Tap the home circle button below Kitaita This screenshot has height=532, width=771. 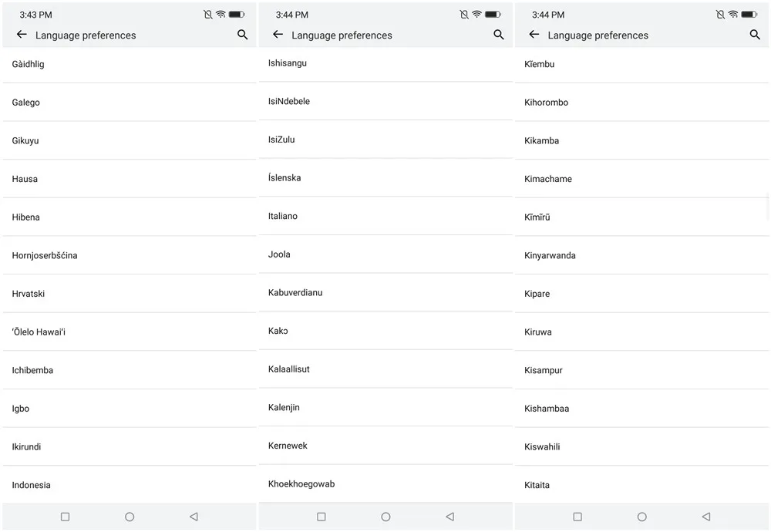[x=641, y=517]
